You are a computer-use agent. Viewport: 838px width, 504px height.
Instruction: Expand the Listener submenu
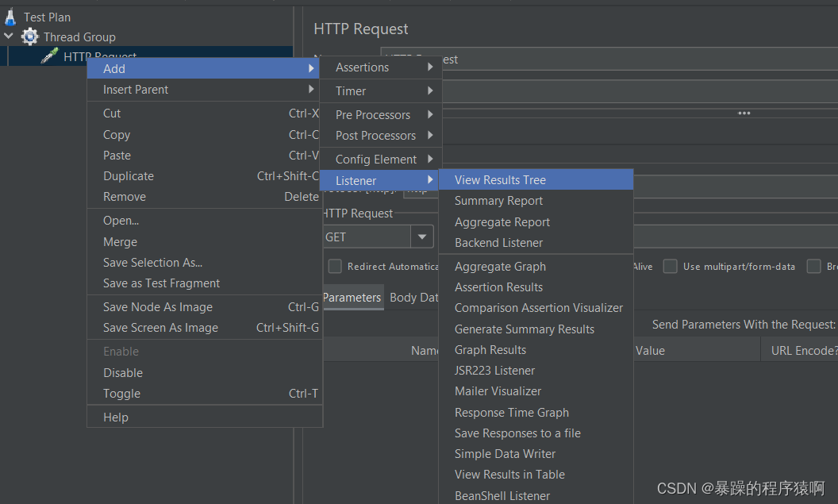click(381, 181)
